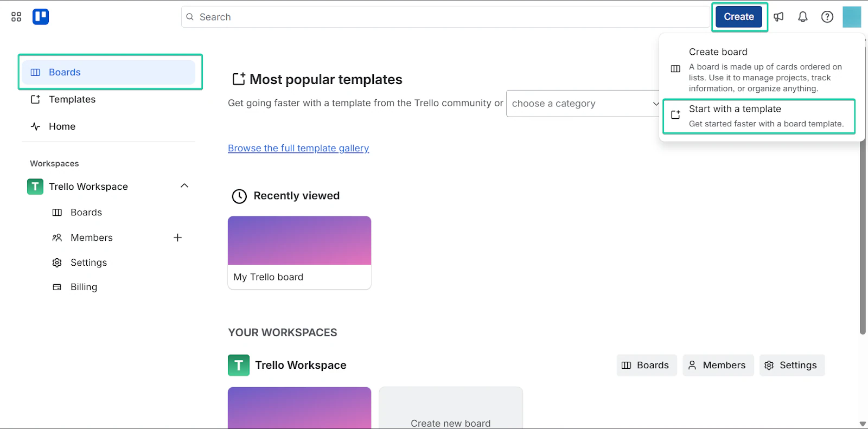This screenshot has height=429, width=868.
Task: Focus the Search input field
Action: coord(445,17)
